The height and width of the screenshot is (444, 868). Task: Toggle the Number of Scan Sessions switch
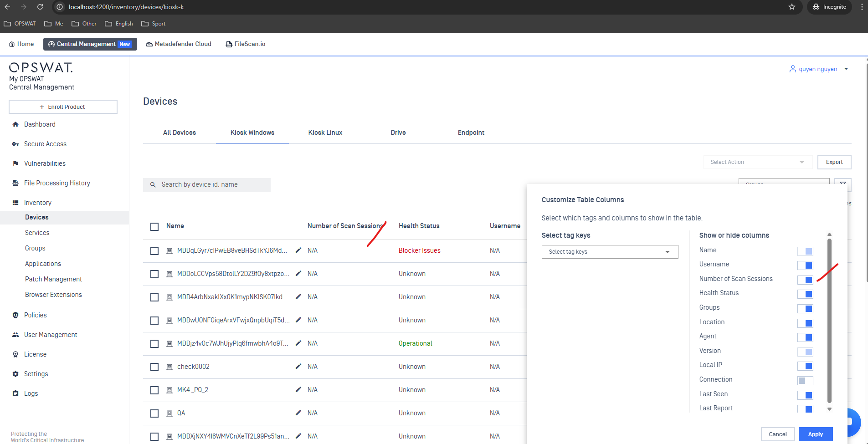[805, 280]
